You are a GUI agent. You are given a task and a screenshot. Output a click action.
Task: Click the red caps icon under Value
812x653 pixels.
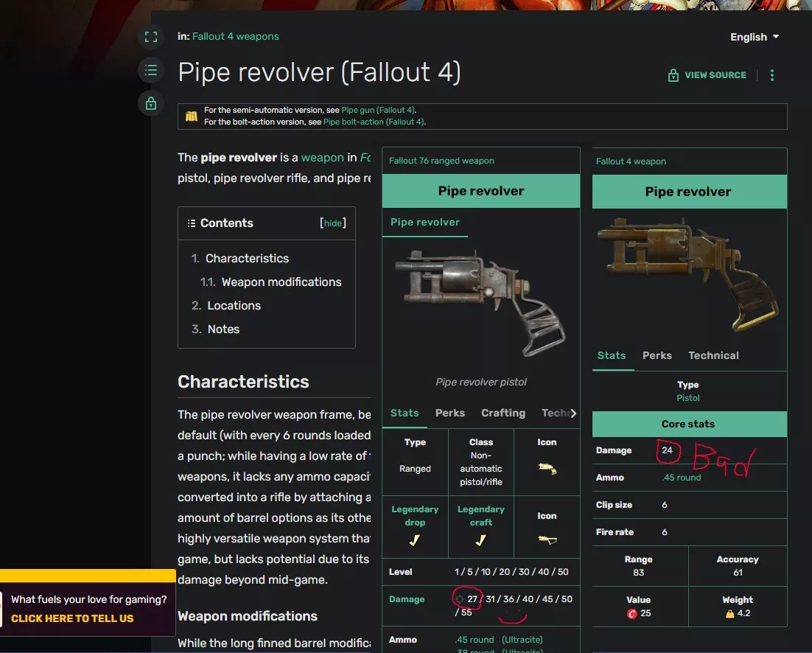[x=631, y=614]
